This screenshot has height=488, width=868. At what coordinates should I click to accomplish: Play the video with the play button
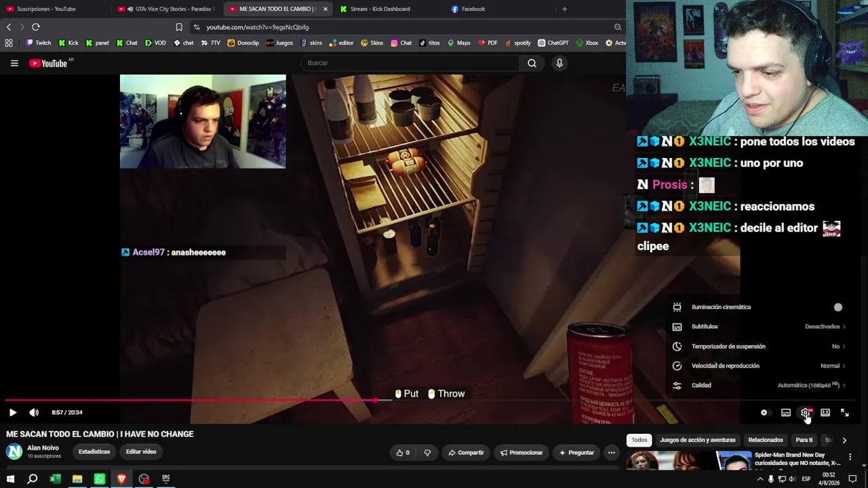pos(13,412)
